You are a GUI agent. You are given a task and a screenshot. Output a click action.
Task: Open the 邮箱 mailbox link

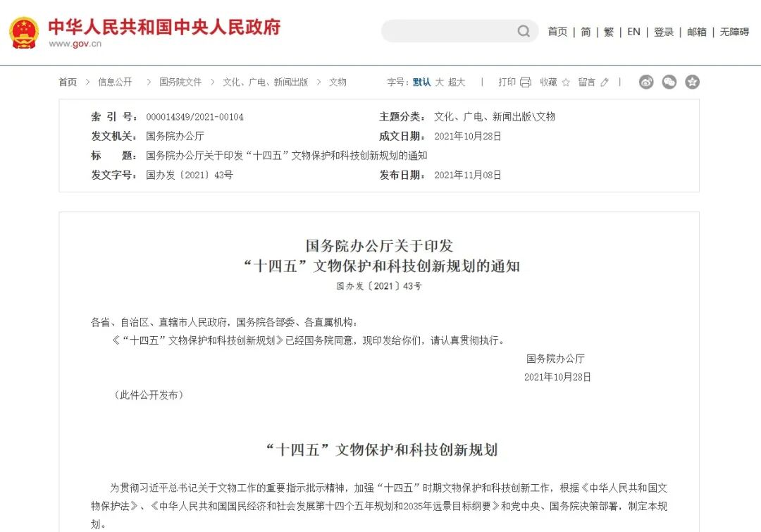pos(696,32)
